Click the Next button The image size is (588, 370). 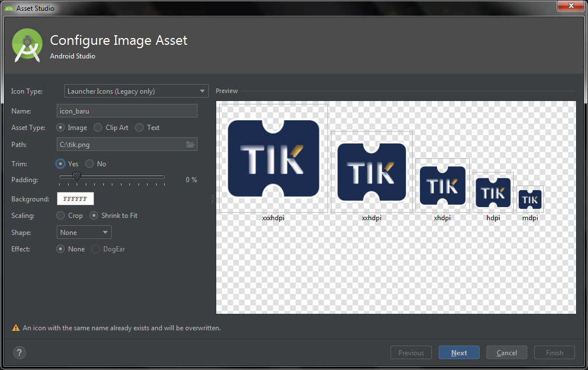tap(459, 353)
